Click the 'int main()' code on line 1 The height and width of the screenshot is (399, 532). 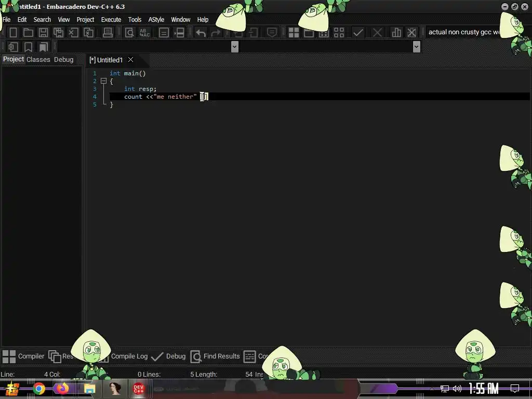[128, 73]
